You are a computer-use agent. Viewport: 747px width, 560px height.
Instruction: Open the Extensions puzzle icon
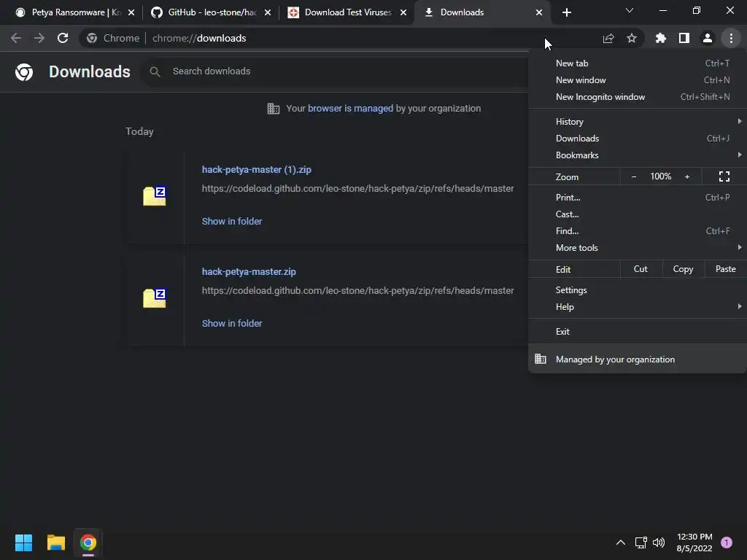pos(661,38)
